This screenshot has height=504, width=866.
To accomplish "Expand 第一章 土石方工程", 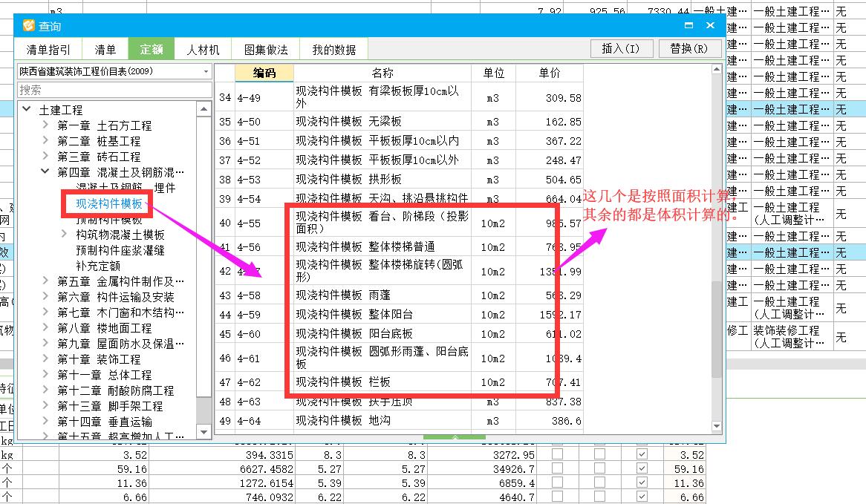I will pos(45,125).
